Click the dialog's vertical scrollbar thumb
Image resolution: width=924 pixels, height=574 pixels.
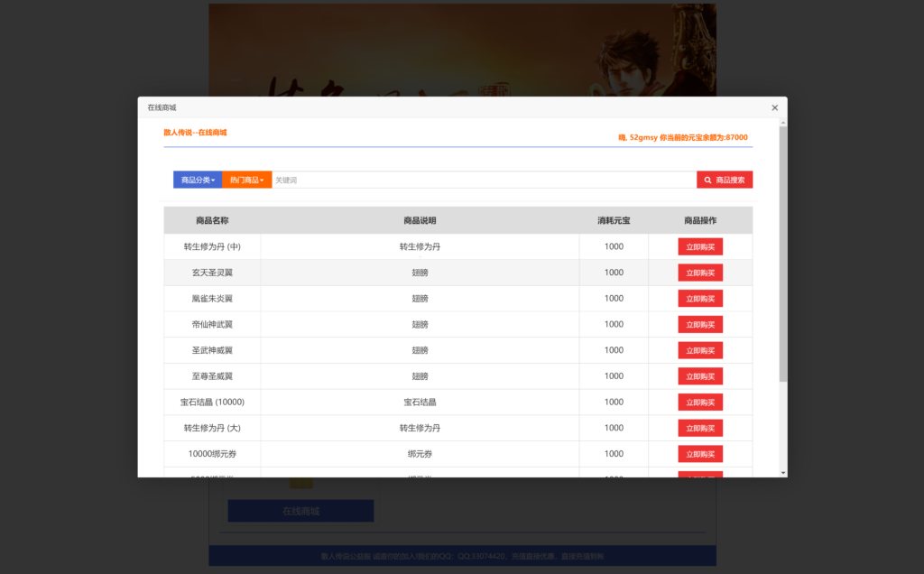782,253
